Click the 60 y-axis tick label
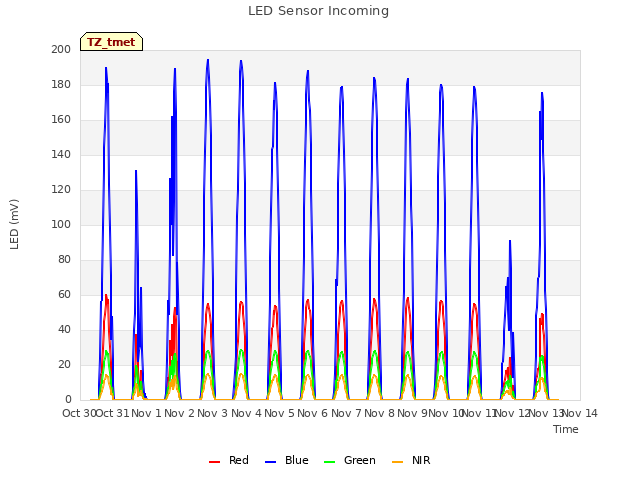 [64, 294]
